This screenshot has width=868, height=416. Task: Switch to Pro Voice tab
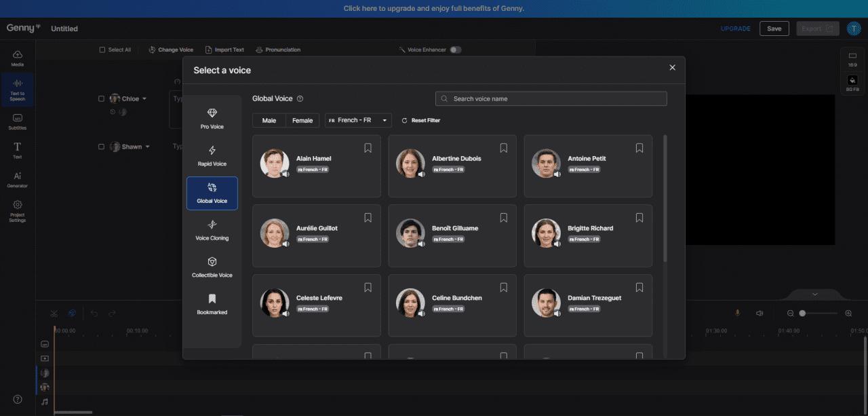(x=212, y=119)
